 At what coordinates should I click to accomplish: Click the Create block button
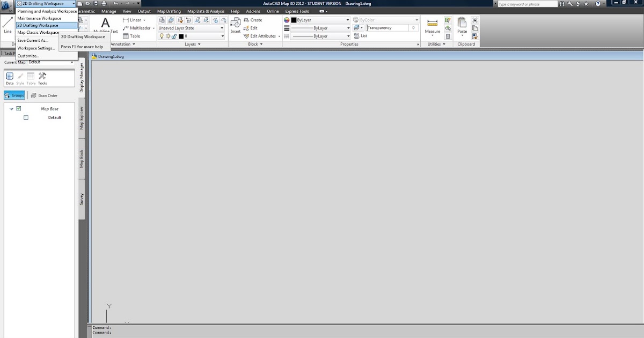click(x=252, y=20)
